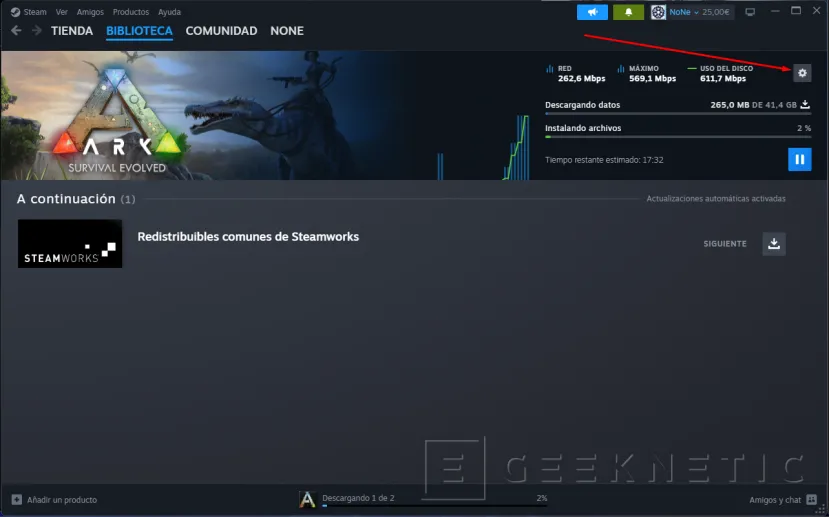This screenshot has height=517, width=829.
Task: Click the plus icon for Añadir un producto
Action: [17, 500]
